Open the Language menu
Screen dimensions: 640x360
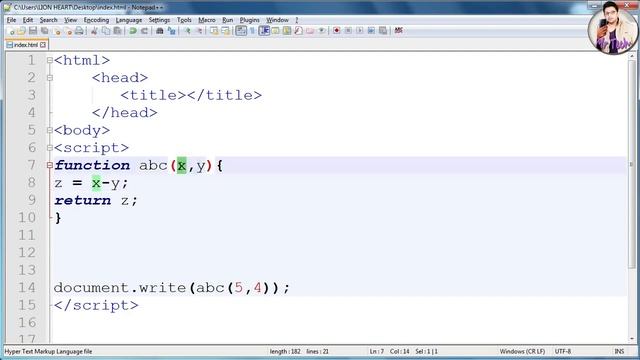129,20
